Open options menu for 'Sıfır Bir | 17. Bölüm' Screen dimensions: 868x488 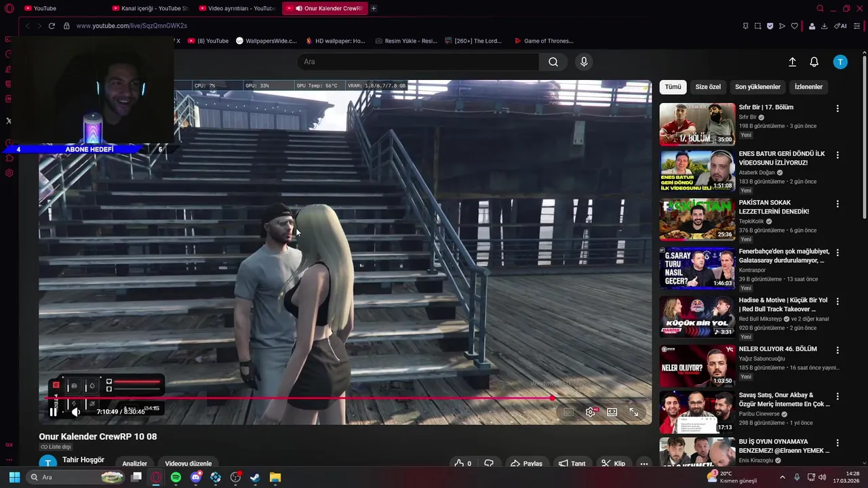[x=837, y=108]
